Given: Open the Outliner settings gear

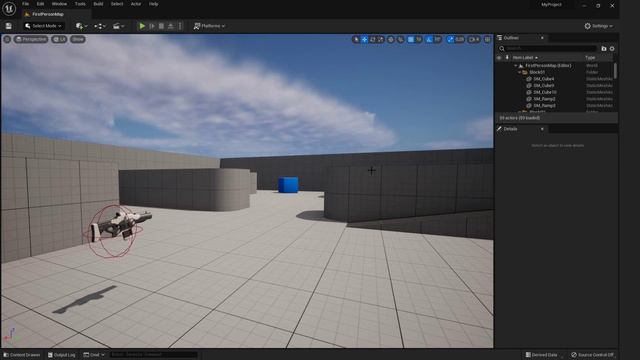Looking at the screenshot, I should point(612,49).
